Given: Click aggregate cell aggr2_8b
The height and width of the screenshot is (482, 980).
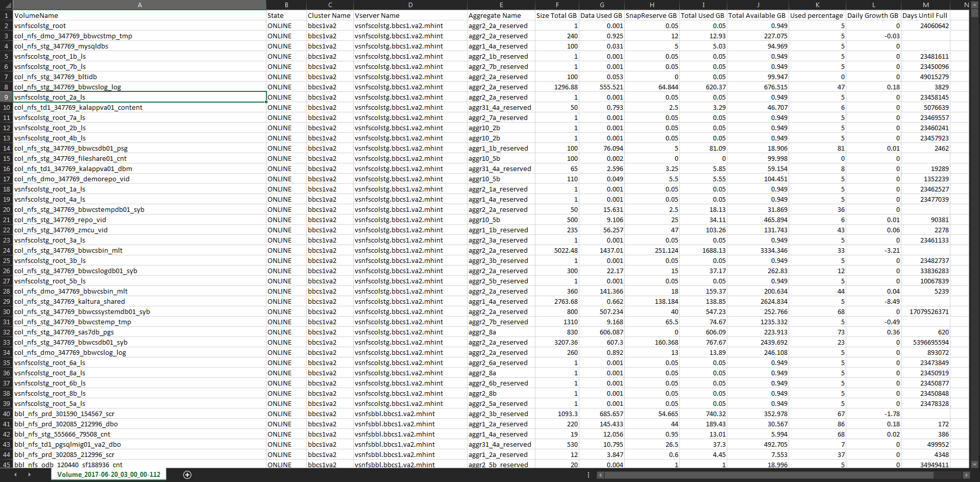Looking at the screenshot, I should [x=501, y=393].
